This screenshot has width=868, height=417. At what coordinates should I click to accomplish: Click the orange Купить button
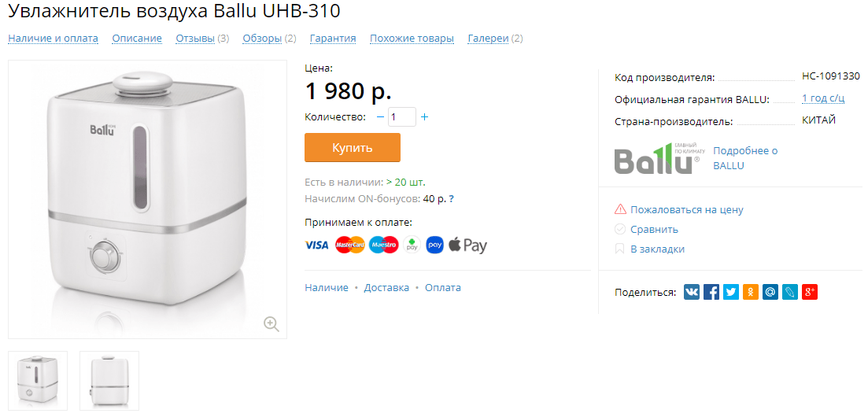pyautogui.click(x=353, y=148)
